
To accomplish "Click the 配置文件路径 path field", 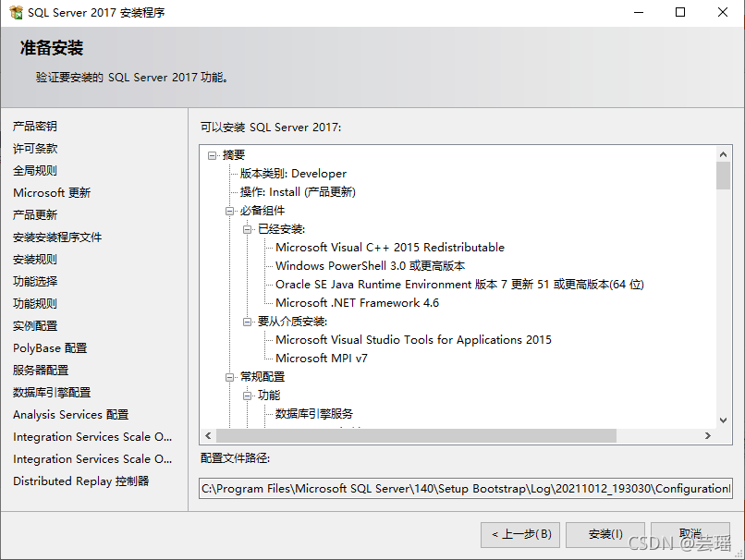I will pyautogui.click(x=466, y=489).
